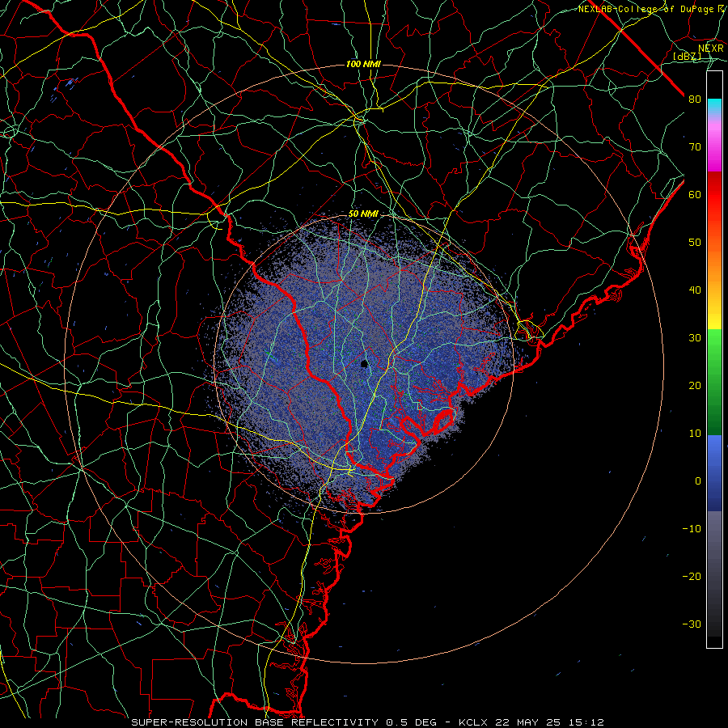Screen dimensions: 728x728
Task: Click the 15:12 timestamp in caption
Action: [588, 722]
